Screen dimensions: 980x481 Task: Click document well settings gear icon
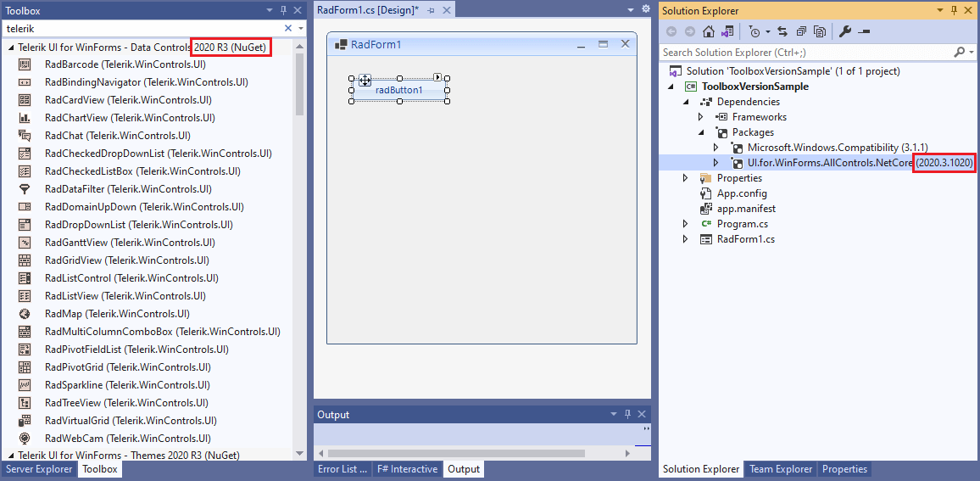(646, 9)
